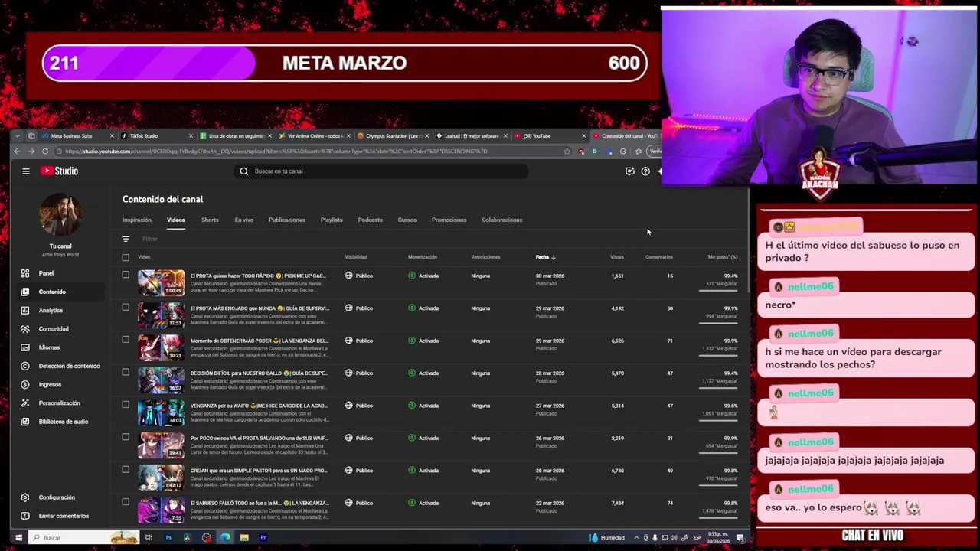Reload the page with refresh icon
Image resolution: width=980 pixels, height=551 pixels.
pyautogui.click(x=45, y=152)
